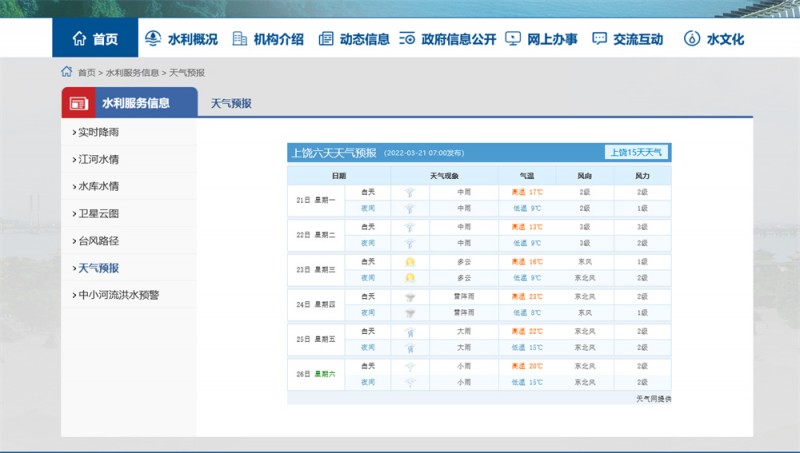Open the 首页 home navigation tab
800x453 pixels.
point(95,38)
